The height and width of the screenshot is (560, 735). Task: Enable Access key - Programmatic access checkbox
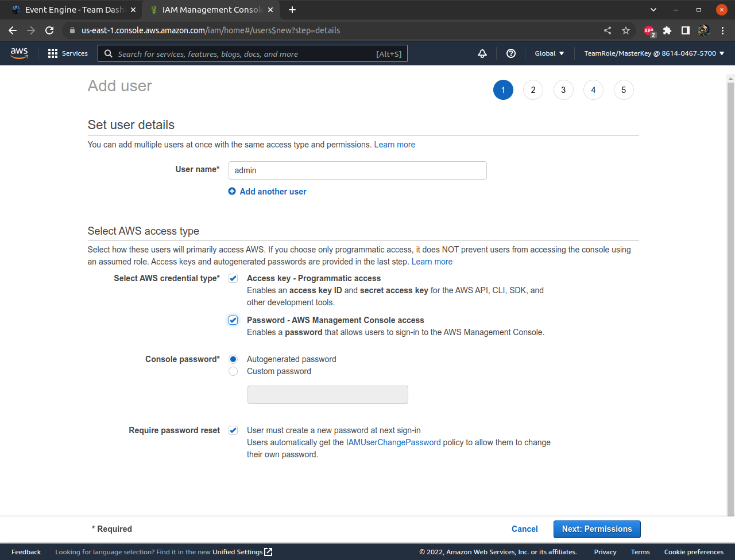(x=233, y=278)
